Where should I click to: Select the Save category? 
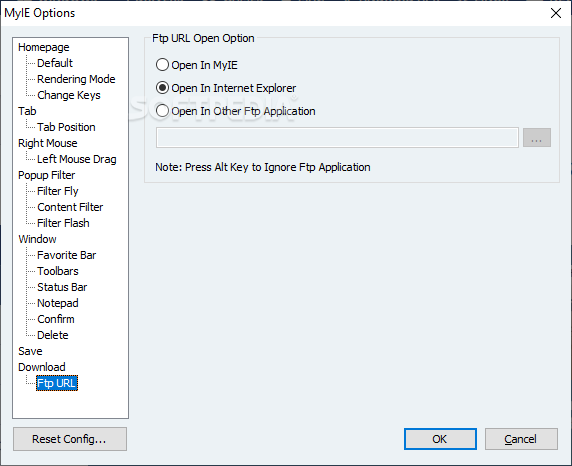[x=30, y=351]
